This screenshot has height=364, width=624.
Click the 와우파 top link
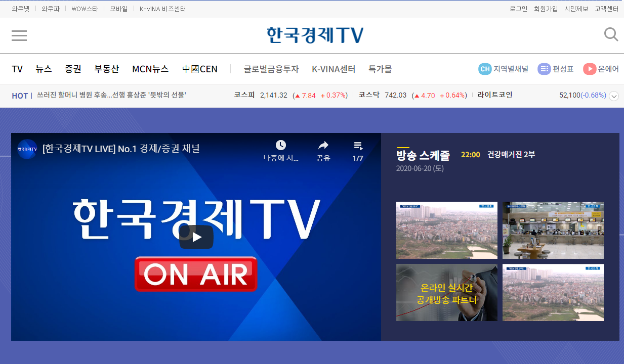pyautogui.click(x=51, y=9)
